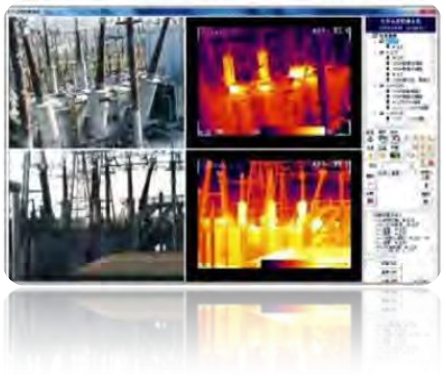Select the highlighted blue node in device tree

point(392,40)
